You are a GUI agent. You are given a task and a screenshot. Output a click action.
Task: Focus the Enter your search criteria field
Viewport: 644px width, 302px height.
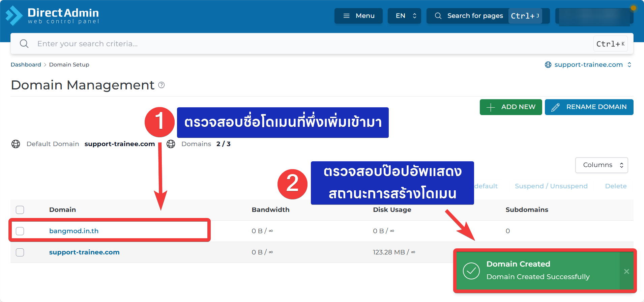click(x=303, y=44)
